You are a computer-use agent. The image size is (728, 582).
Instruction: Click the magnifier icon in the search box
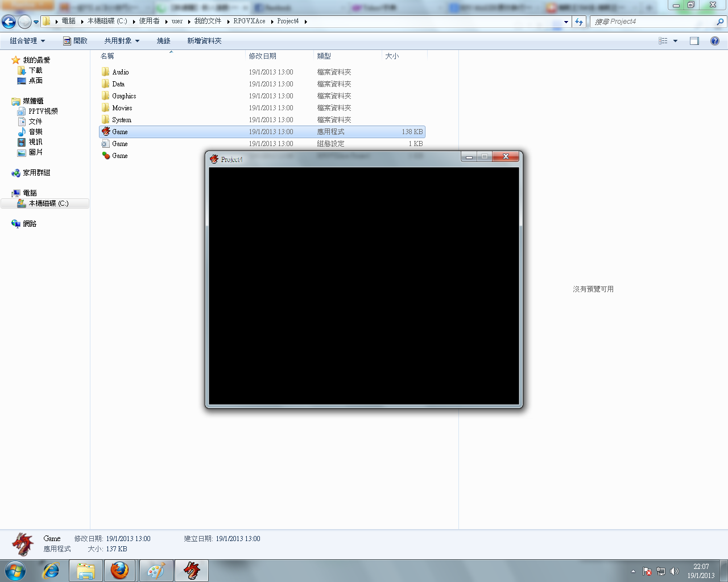(720, 22)
